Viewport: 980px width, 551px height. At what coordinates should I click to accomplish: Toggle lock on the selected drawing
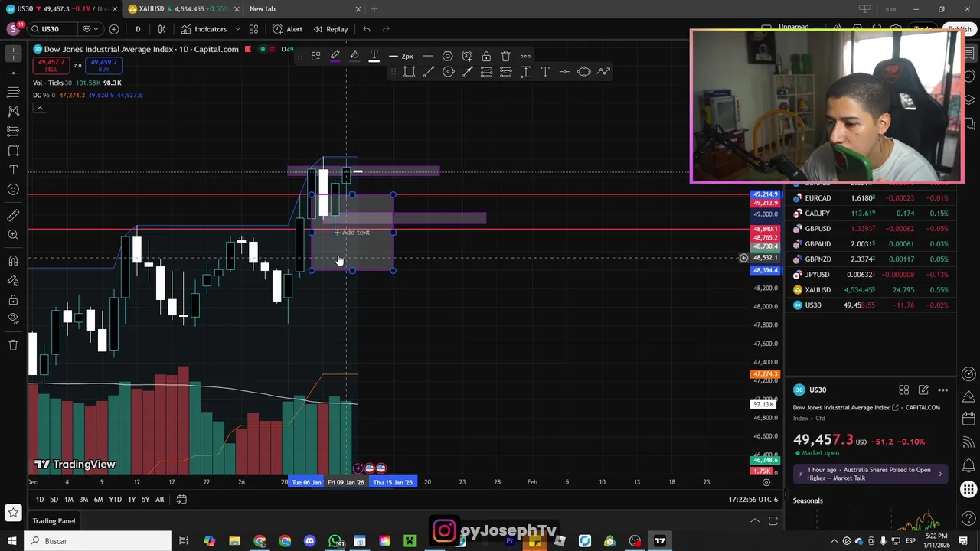coord(486,56)
